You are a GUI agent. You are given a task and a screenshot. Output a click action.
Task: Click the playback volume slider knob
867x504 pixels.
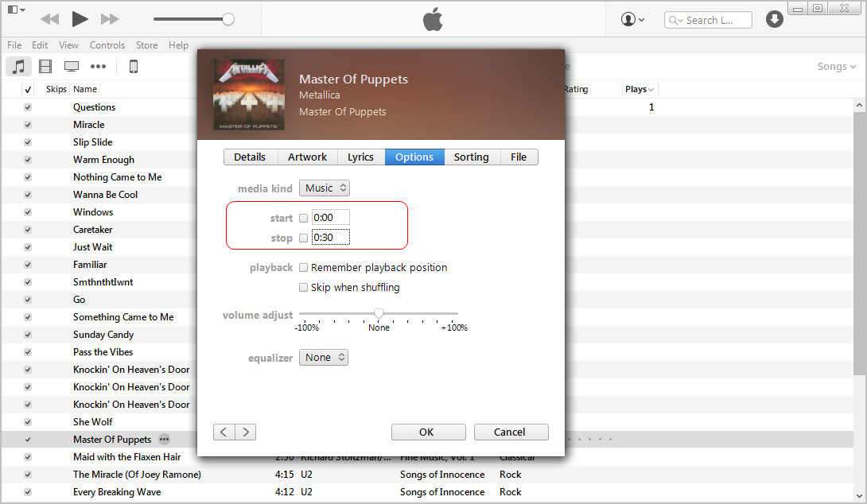[x=228, y=19]
